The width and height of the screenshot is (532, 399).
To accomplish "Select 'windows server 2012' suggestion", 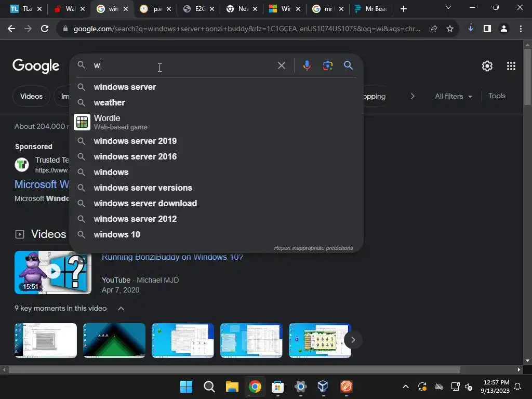I will (216, 219).
